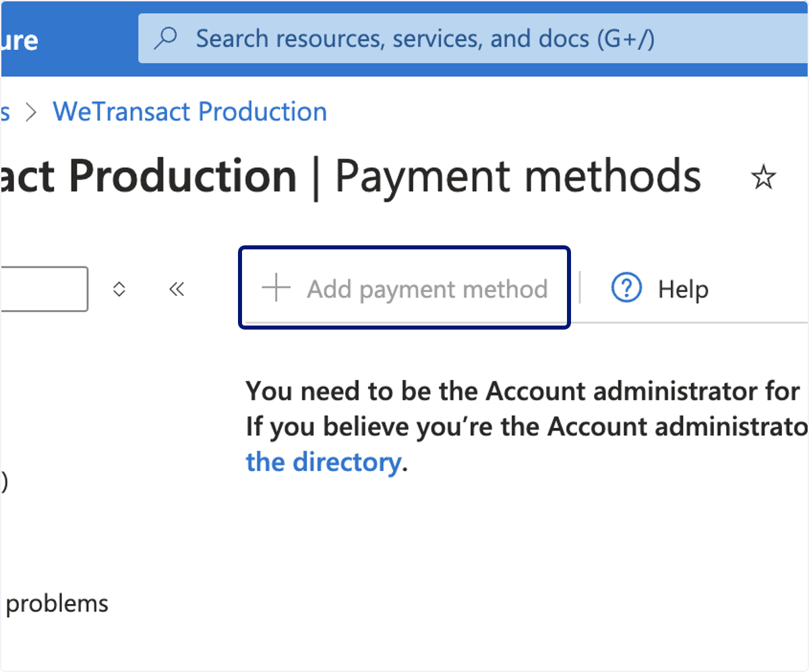Select the "Payment methods" page title text

pyautogui.click(x=518, y=176)
